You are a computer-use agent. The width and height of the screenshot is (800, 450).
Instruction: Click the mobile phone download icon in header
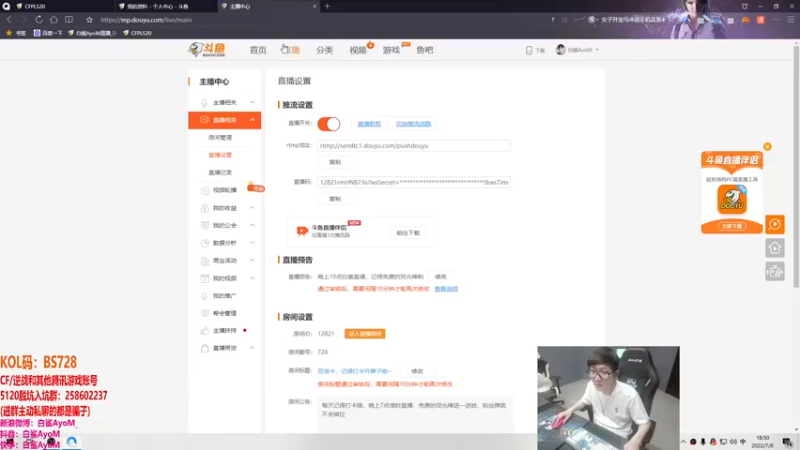click(529, 50)
